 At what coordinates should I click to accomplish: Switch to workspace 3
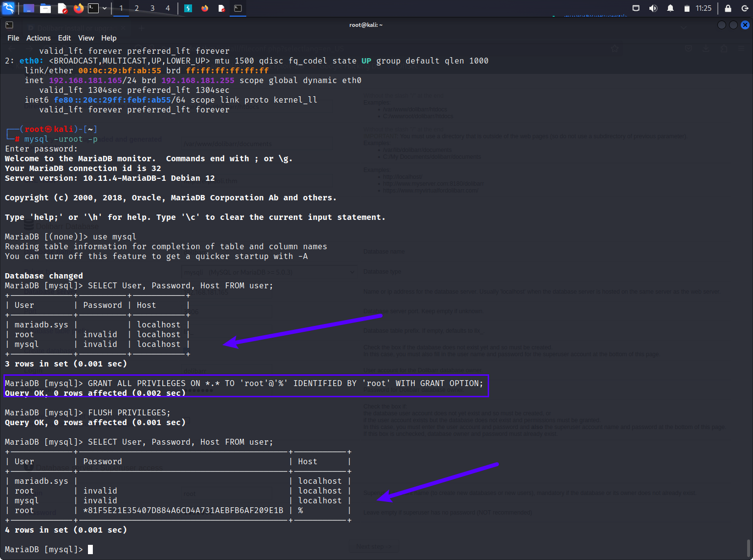point(152,8)
